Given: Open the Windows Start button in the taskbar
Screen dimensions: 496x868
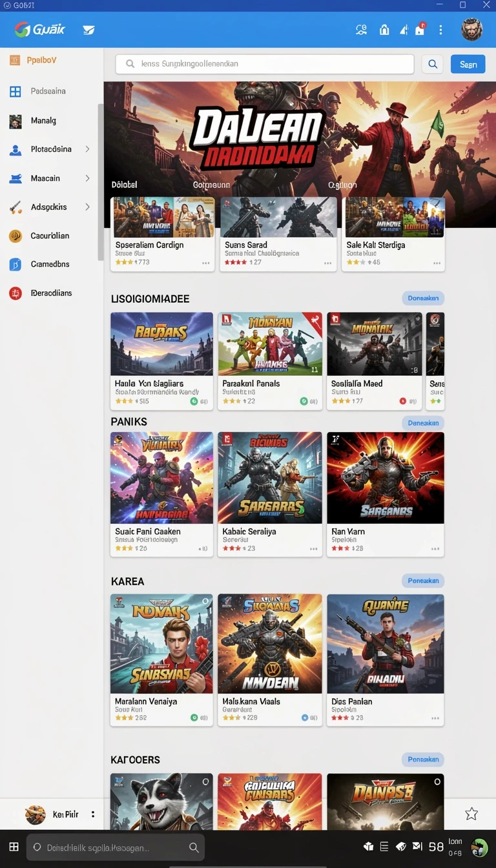Looking at the screenshot, I should 14,847.
